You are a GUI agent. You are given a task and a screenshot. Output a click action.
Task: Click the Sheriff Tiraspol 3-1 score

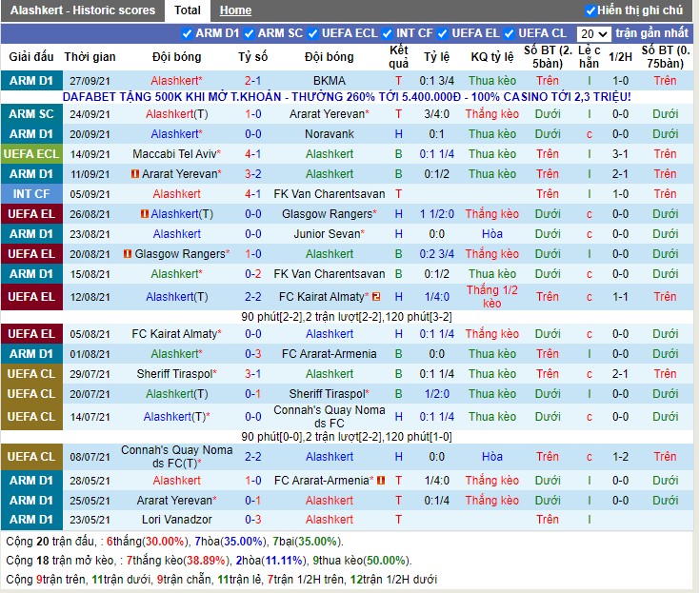point(253,374)
